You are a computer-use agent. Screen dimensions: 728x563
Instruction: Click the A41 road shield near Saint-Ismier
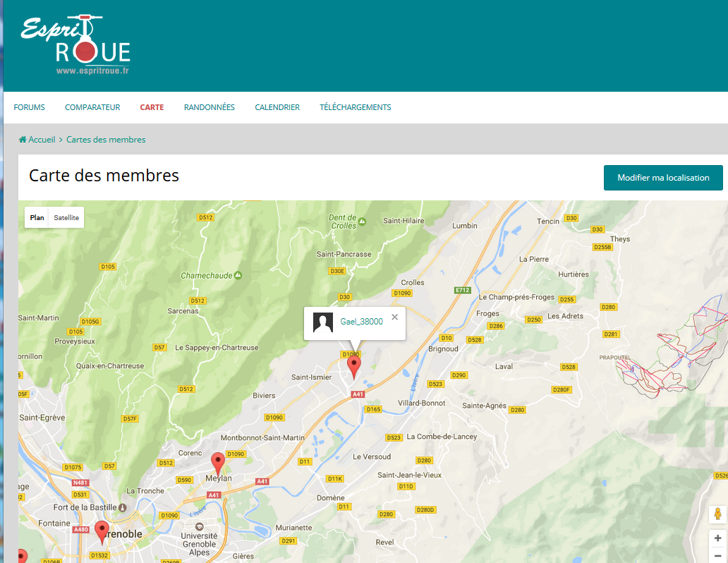(358, 394)
